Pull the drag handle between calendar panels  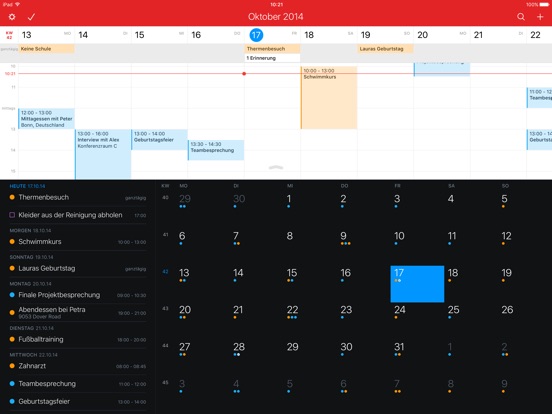(x=276, y=168)
